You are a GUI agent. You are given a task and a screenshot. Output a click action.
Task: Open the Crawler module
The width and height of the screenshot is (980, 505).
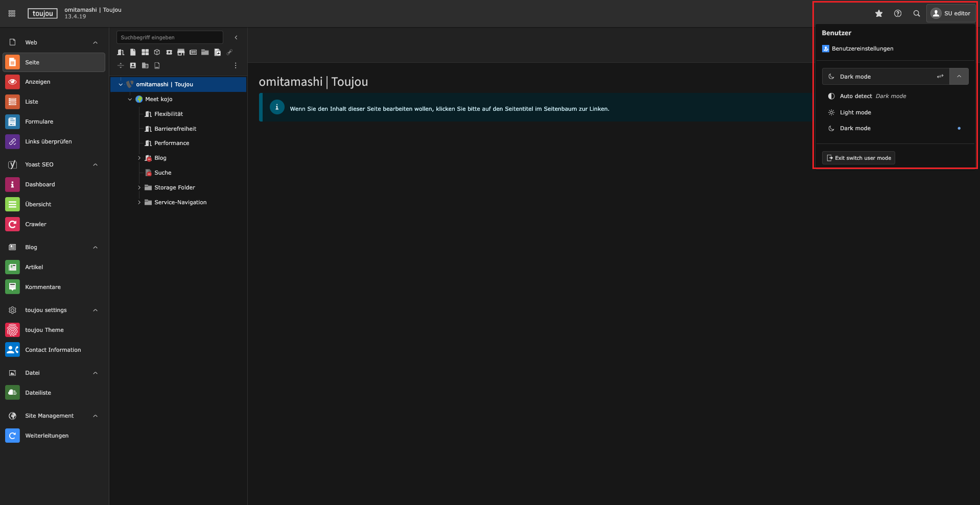tap(36, 224)
